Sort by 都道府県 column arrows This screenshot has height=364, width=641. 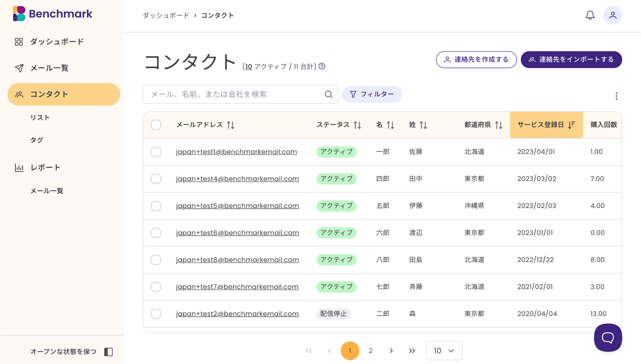[x=499, y=125]
